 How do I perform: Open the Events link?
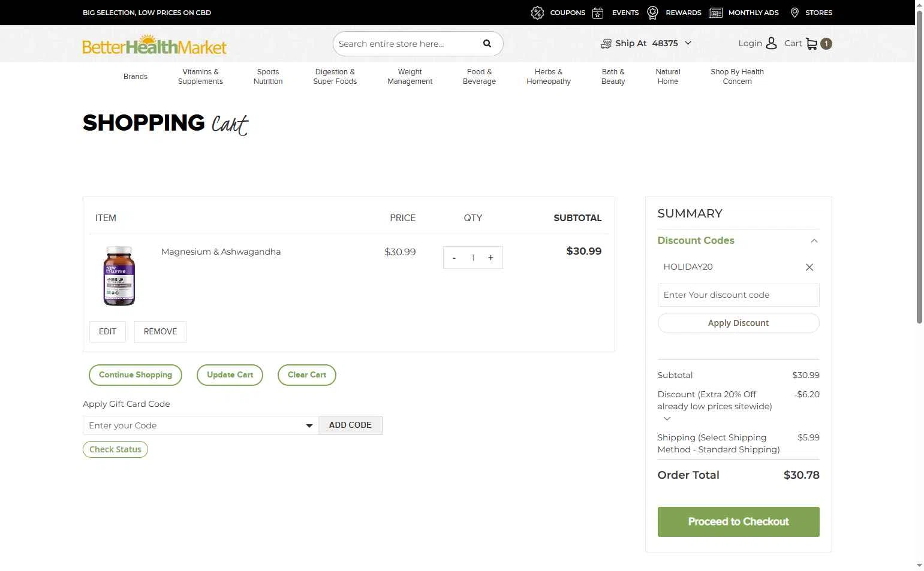click(625, 13)
